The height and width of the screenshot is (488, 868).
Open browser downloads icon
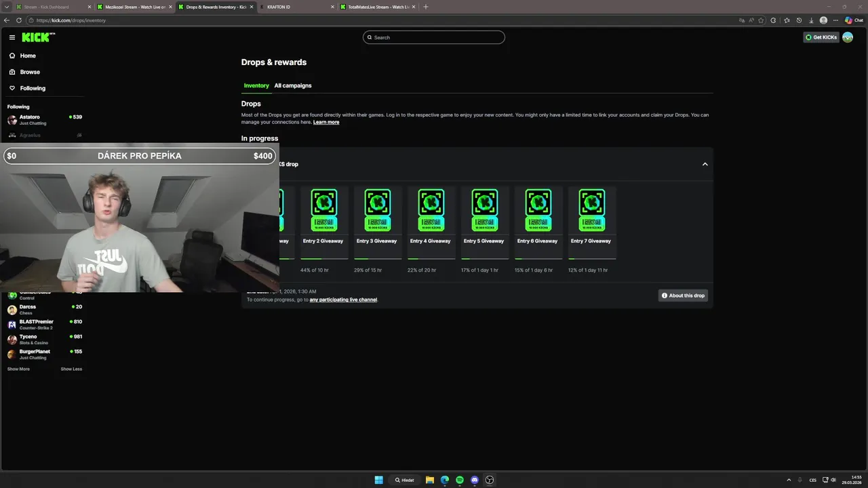click(811, 20)
